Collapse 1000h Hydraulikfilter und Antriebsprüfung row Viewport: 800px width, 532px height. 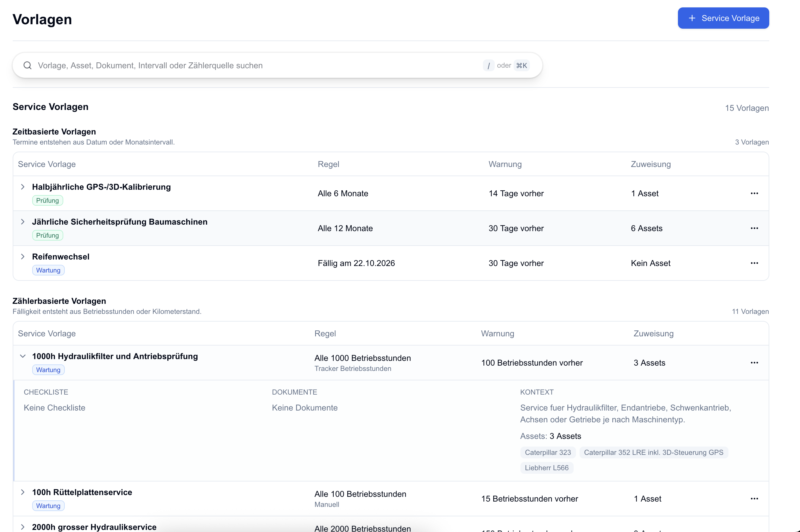[23, 356]
